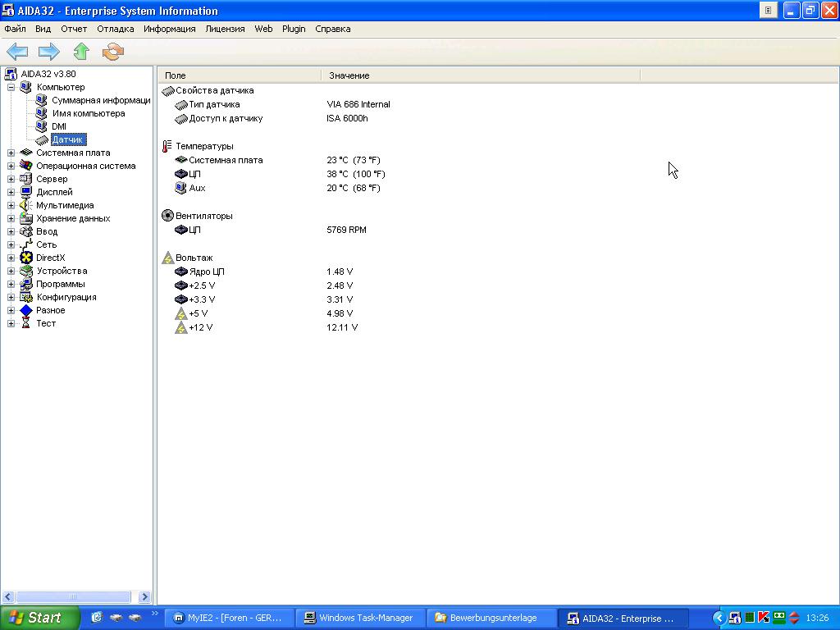Go back with the blue left arrow
This screenshot has height=630, width=840.
click(17, 52)
